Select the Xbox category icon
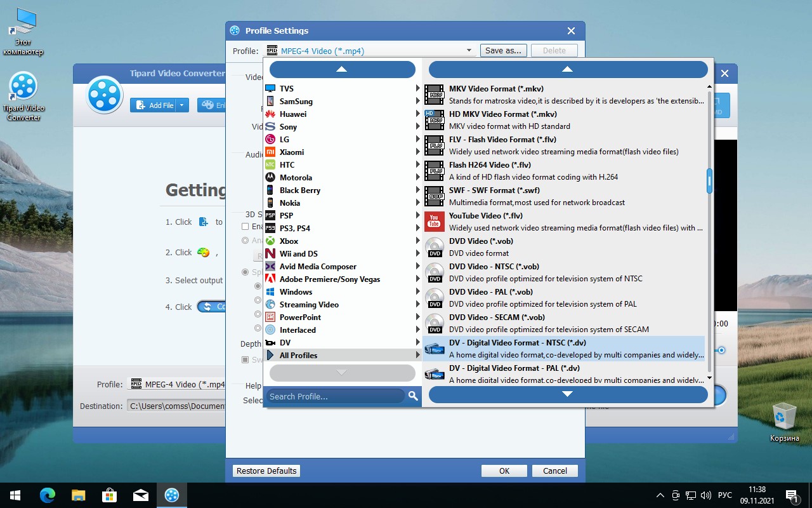The image size is (812, 508). click(x=270, y=241)
